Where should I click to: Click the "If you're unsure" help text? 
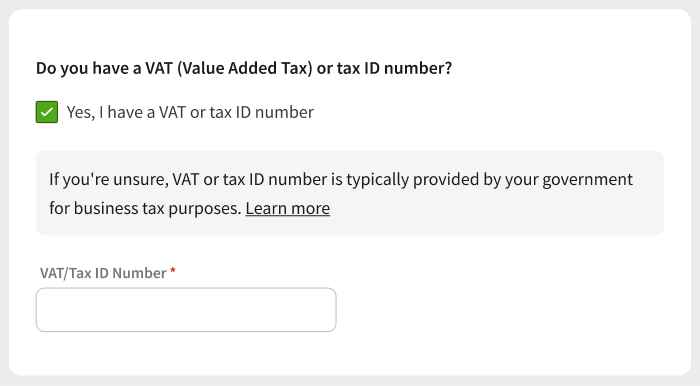341,194
